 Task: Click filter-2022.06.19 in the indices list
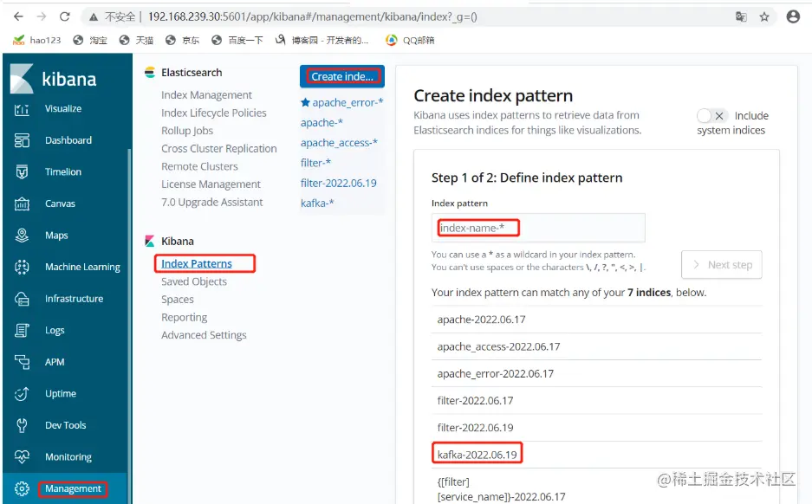tap(596, 428)
